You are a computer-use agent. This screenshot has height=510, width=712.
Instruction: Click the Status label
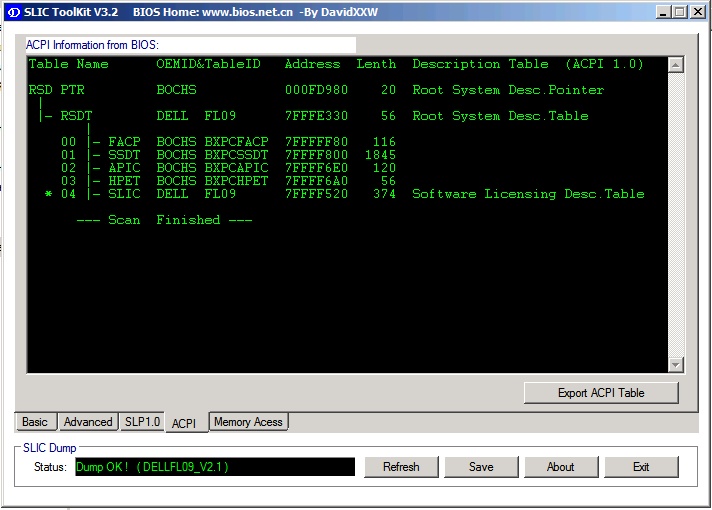[50, 467]
